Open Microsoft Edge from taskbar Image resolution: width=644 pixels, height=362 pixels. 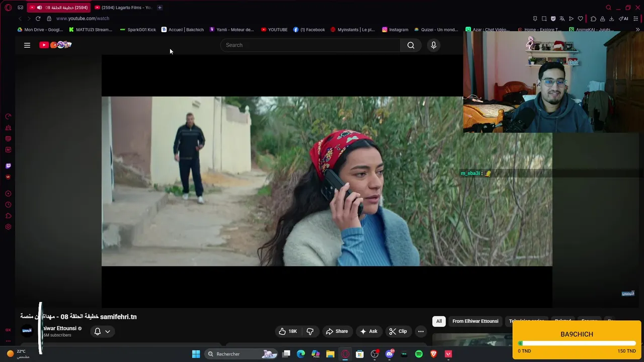click(301, 354)
